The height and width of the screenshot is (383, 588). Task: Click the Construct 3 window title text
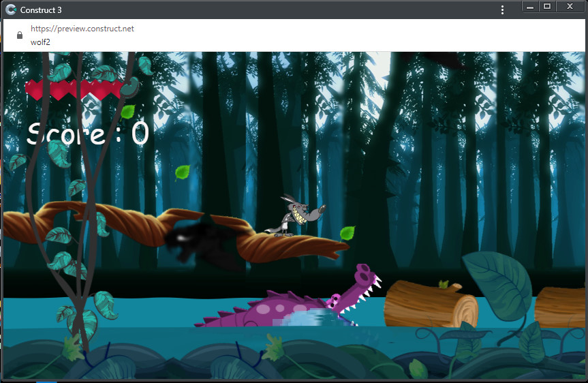click(x=41, y=10)
